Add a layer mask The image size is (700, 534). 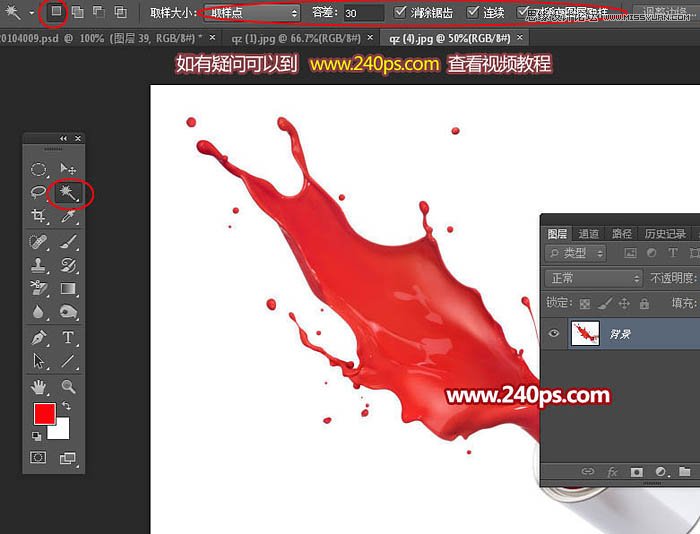[x=637, y=472]
